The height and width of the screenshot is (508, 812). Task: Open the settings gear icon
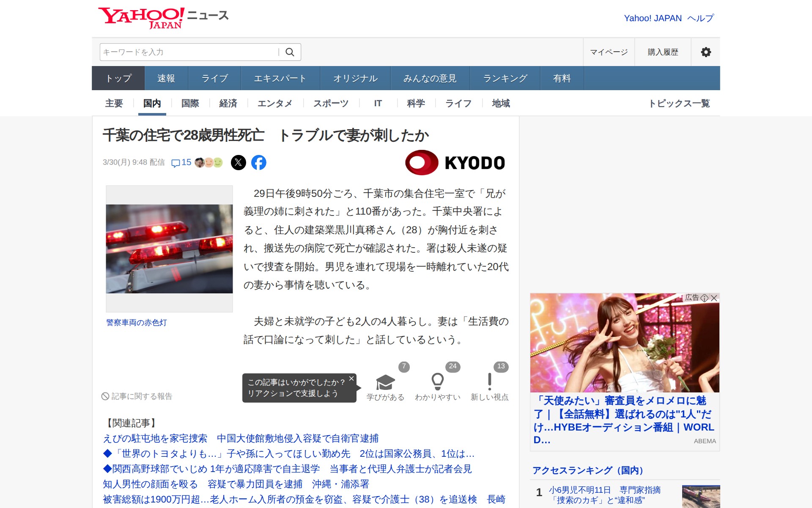[x=705, y=52]
